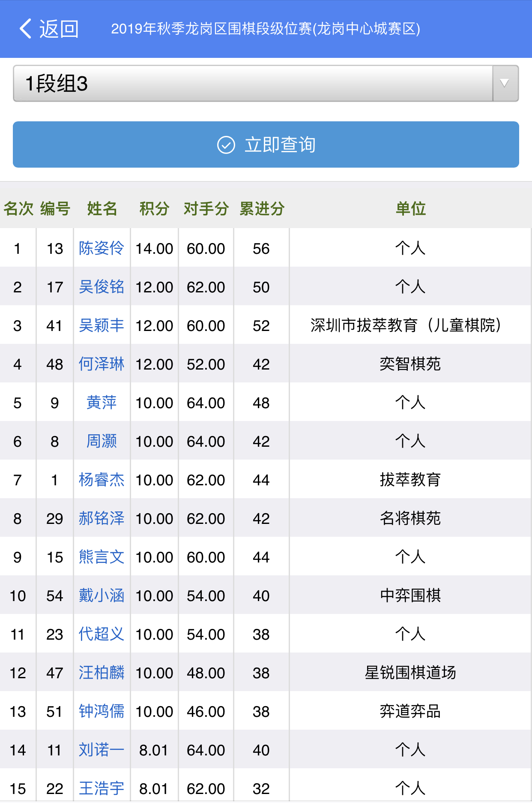View player 周灏 record
Image resolution: width=532 pixels, height=803 pixels.
102,441
